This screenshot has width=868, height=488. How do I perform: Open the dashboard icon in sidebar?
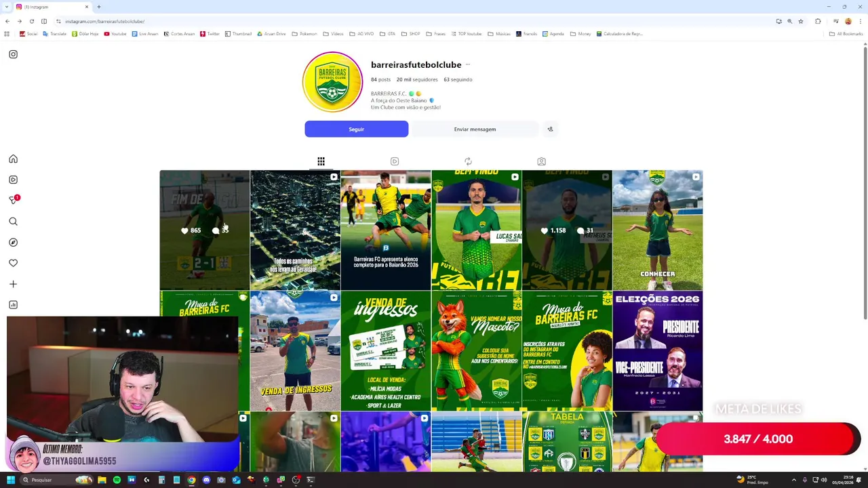coord(13,304)
